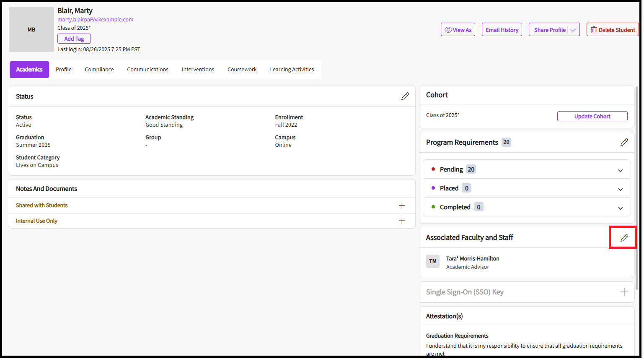The width and height of the screenshot is (644, 359).
Task: Expand the Completed requirements list
Action: click(620, 208)
